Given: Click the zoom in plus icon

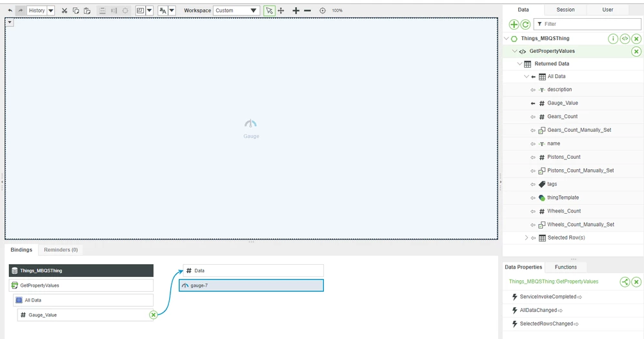Looking at the screenshot, I should [x=296, y=10].
